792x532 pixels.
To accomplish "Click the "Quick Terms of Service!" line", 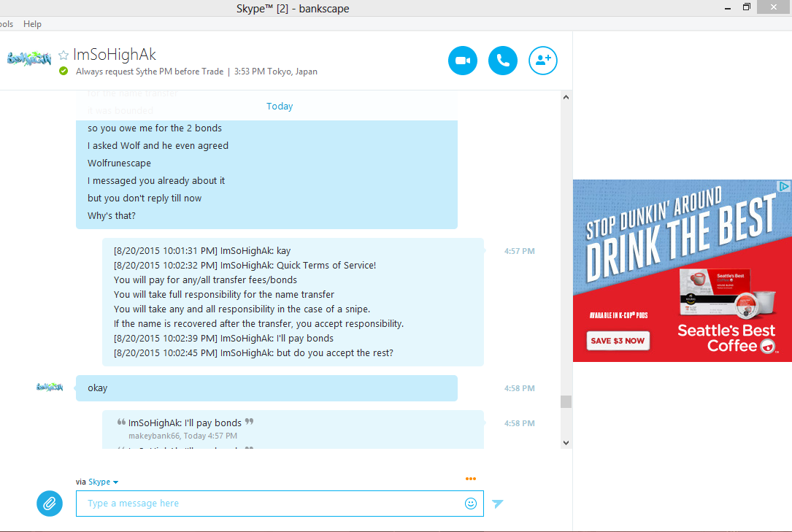I will (245, 266).
